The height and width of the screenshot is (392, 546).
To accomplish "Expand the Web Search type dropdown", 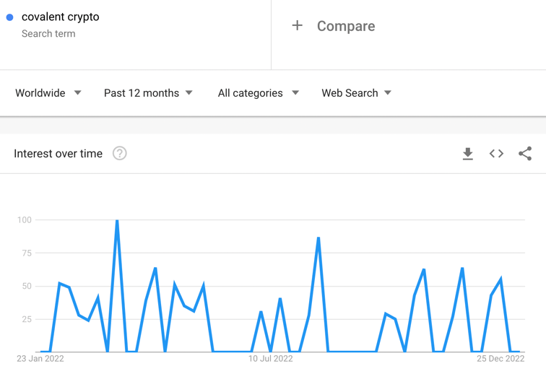I will tap(356, 93).
